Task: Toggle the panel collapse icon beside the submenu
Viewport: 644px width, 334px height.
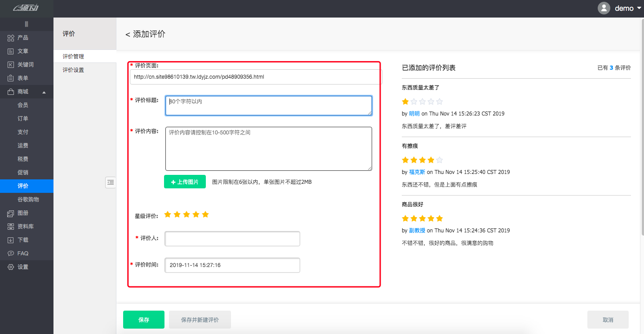Action: (111, 182)
